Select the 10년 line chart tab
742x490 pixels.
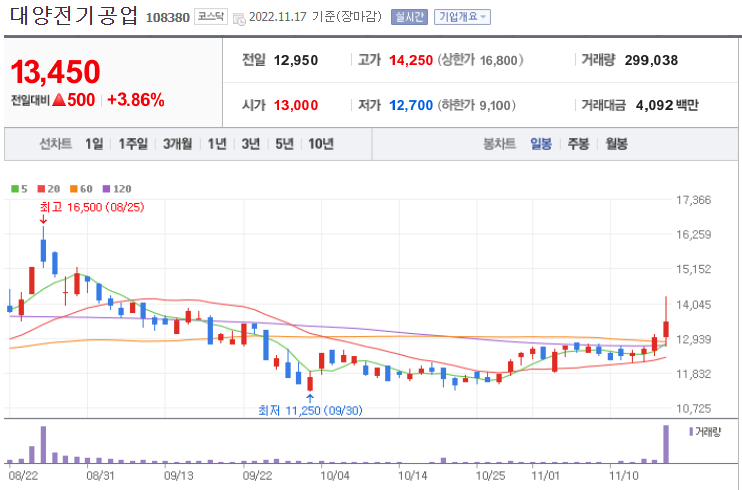click(x=321, y=143)
